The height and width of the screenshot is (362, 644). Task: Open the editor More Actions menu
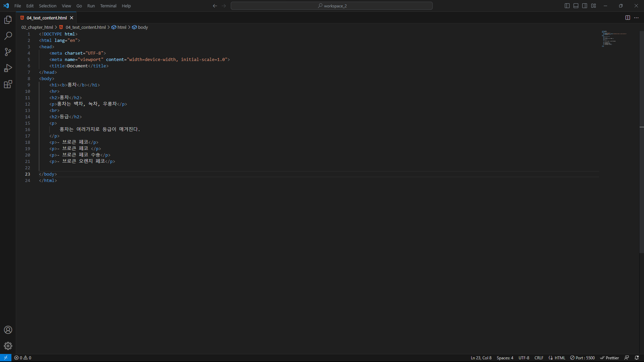click(x=636, y=18)
